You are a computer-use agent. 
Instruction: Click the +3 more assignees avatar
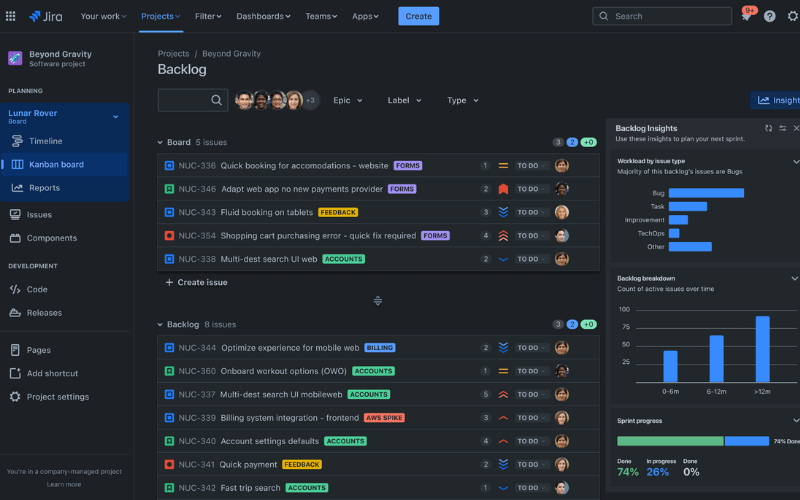point(310,100)
